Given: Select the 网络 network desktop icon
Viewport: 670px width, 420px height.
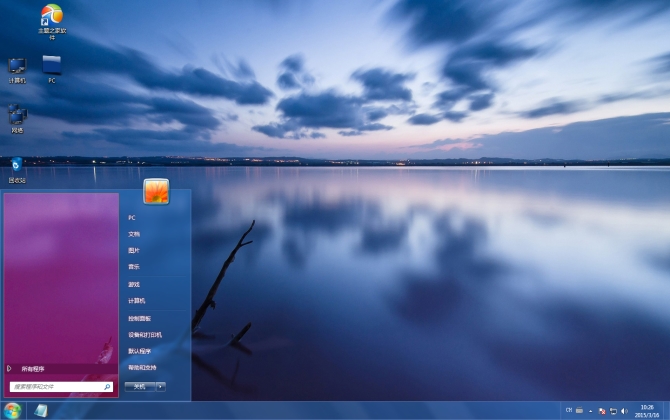Looking at the screenshot, I should (x=17, y=119).
